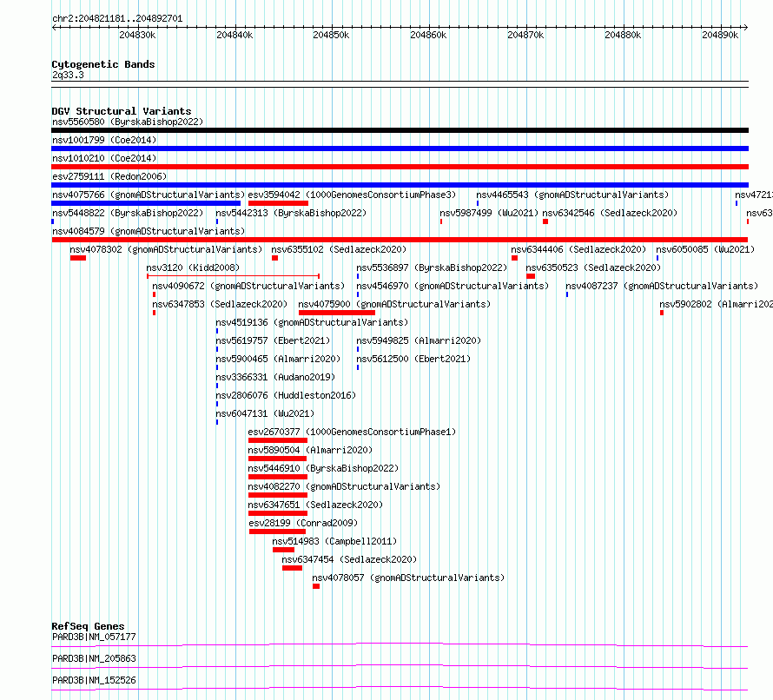Click nsv6342546 (Sedlazeck2020) label
This screenshot has height=700, width=773.
[x=610, y=213]
